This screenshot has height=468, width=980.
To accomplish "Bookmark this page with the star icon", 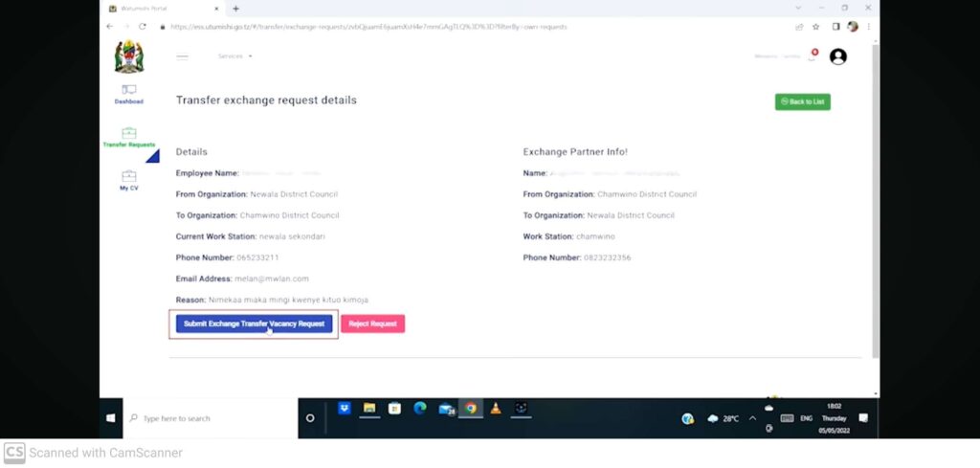I will click(x=816, y=27).
